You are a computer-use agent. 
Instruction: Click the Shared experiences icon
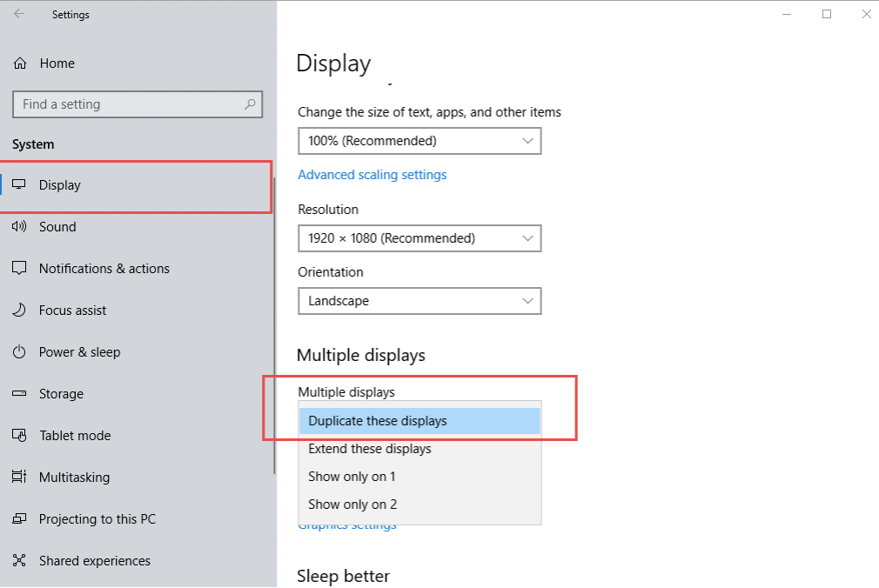(x=19, y=560)
